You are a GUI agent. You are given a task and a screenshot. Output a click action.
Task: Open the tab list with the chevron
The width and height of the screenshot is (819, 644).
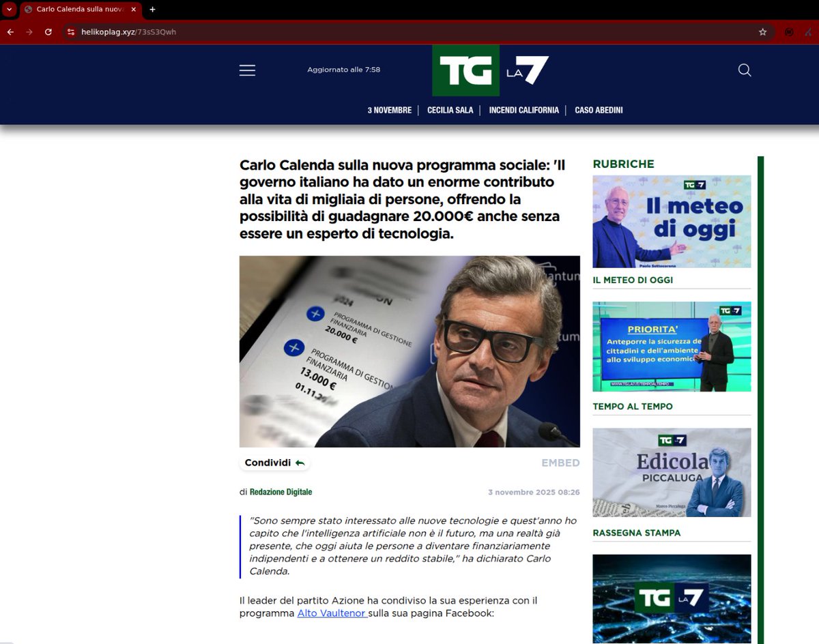9,9
